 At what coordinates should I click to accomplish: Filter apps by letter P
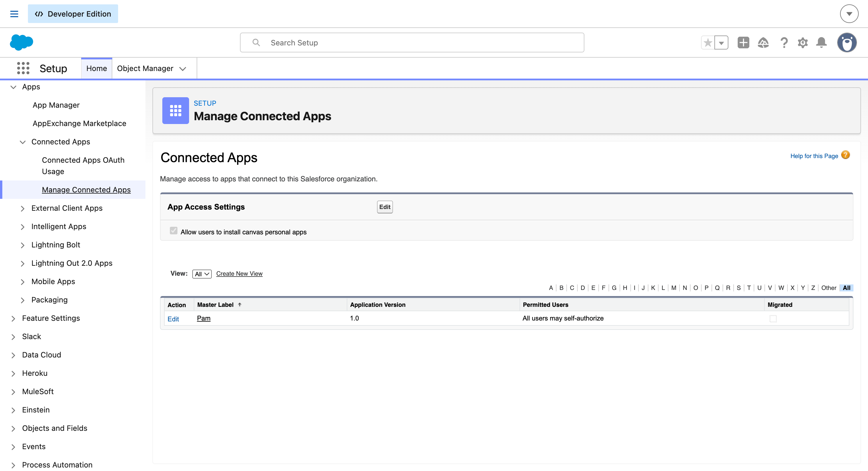pos(706,288)
